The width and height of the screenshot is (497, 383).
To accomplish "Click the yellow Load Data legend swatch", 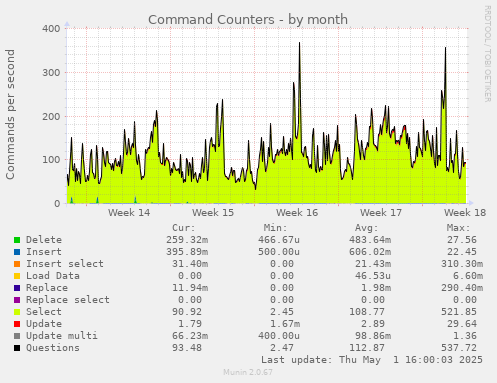I will click(x=17, y=276).
